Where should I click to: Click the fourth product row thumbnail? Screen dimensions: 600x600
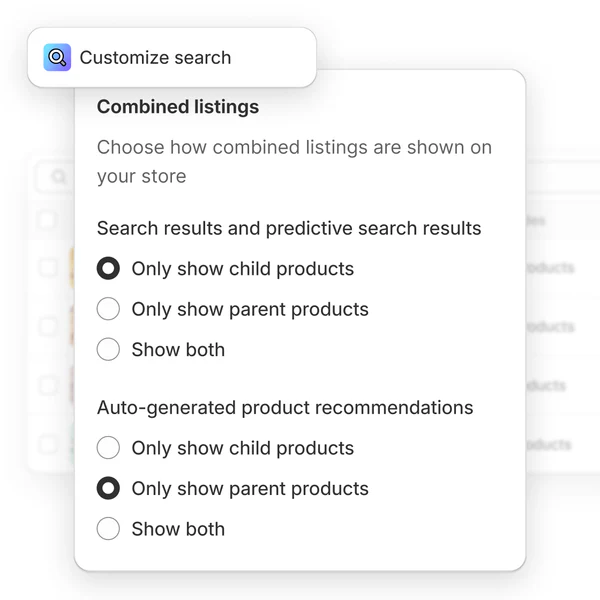tap(71, 444)
